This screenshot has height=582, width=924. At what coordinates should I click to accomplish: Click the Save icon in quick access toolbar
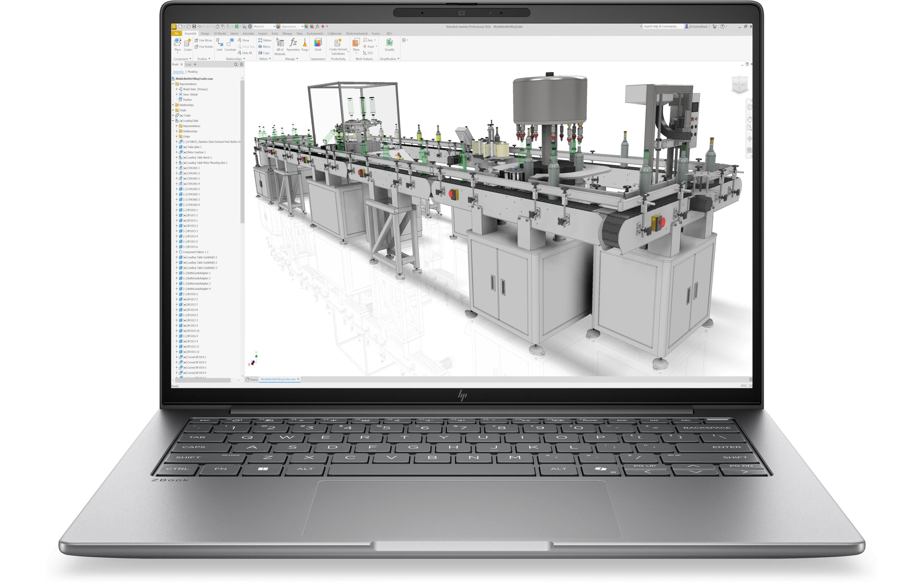pyautogui.click(x=194, y=27)
